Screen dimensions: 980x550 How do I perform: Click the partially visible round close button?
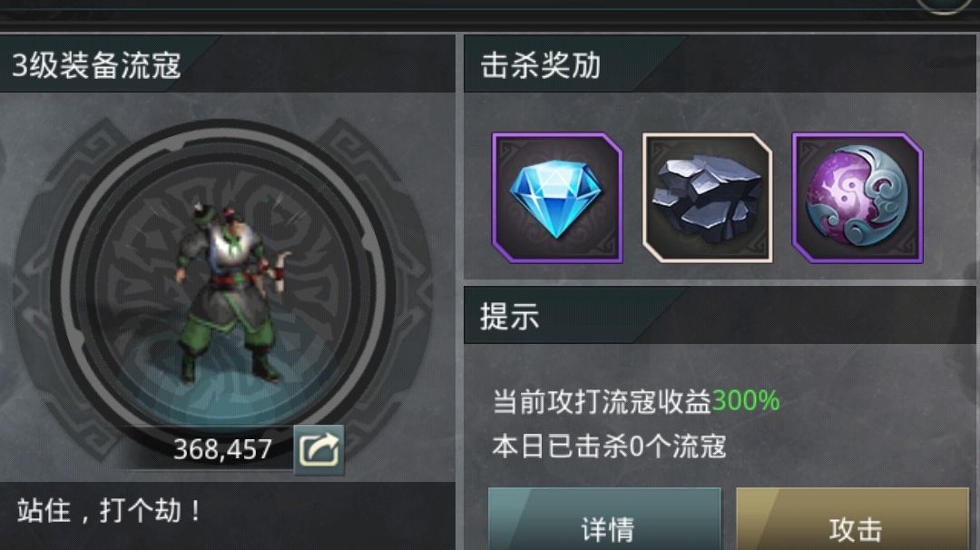coord(944,5)
